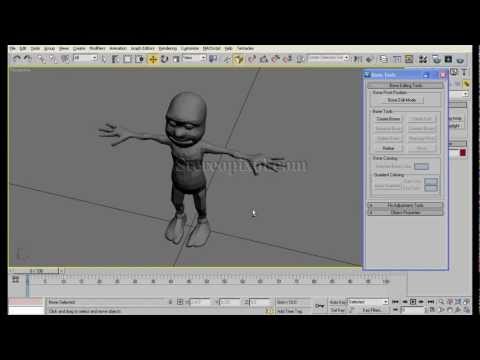Click the Refine button in Bone Tools

tap(388, 148)
